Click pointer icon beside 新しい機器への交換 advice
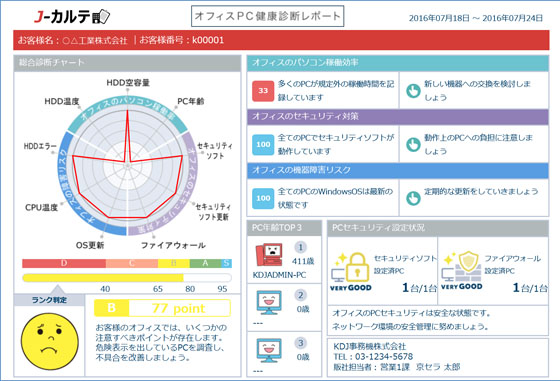Image resolution: width=560 pixels, height=381 pixels. pyautogui.click(x=413, y=91)
